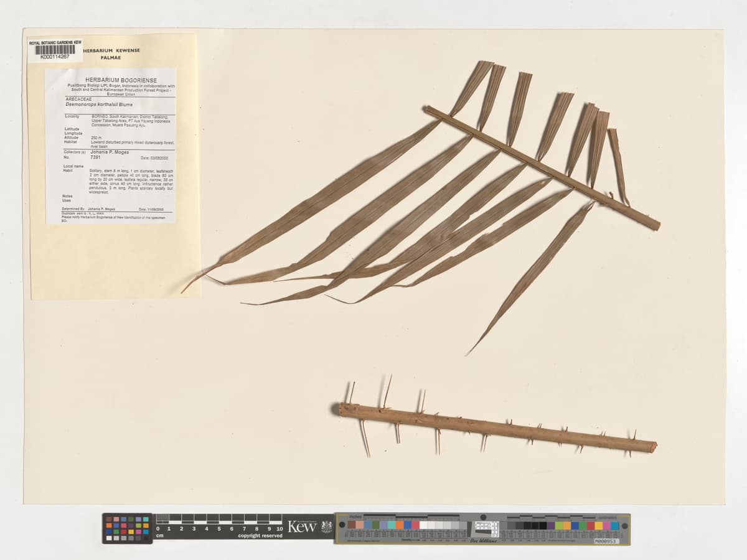Select the altitude value '250 m.'
Viewport: 747px width, 560px height.
[x=96, y=138]
